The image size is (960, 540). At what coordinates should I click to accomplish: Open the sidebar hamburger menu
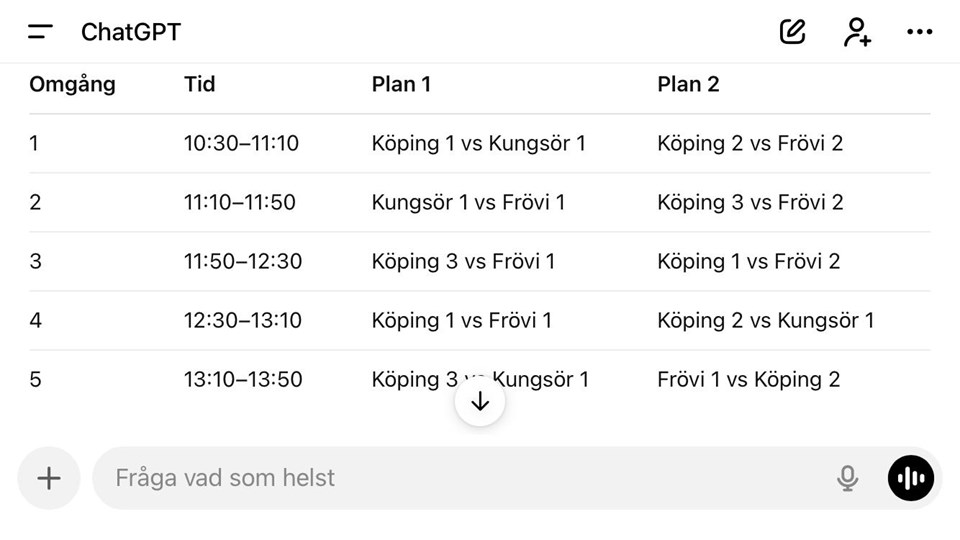[41, 32]
